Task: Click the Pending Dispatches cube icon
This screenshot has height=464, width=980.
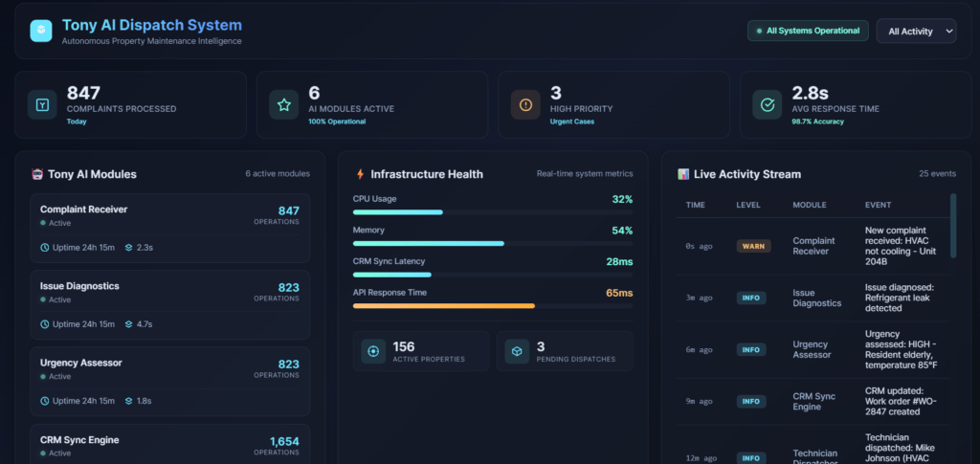Action: click(x=515, y=351)
